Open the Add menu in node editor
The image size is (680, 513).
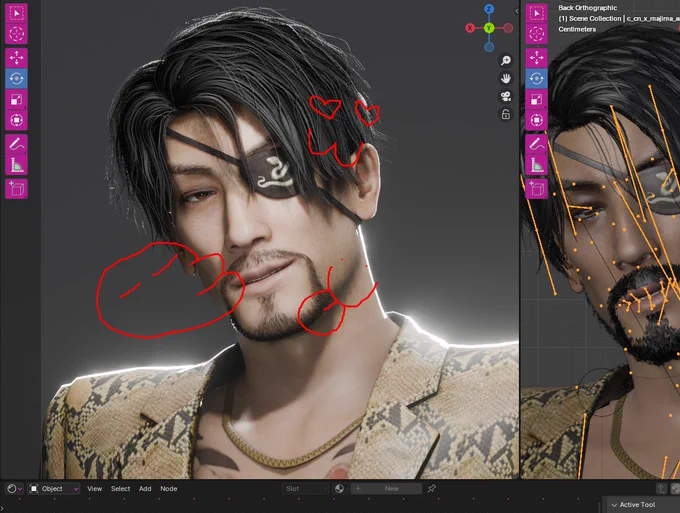tap(145, 489)
